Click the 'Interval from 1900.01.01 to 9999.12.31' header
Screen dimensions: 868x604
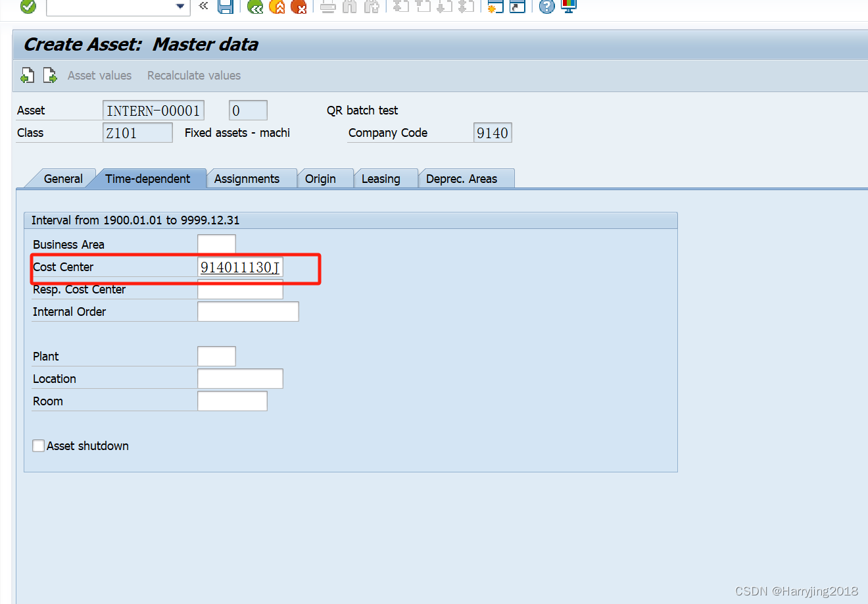[x=135, y=220]
